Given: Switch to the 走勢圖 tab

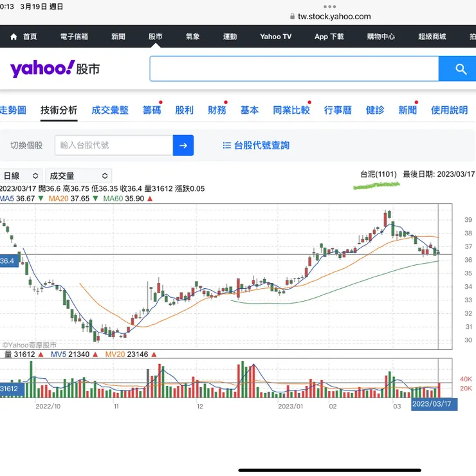Looking at the screenshot, I should click(13, 110).
